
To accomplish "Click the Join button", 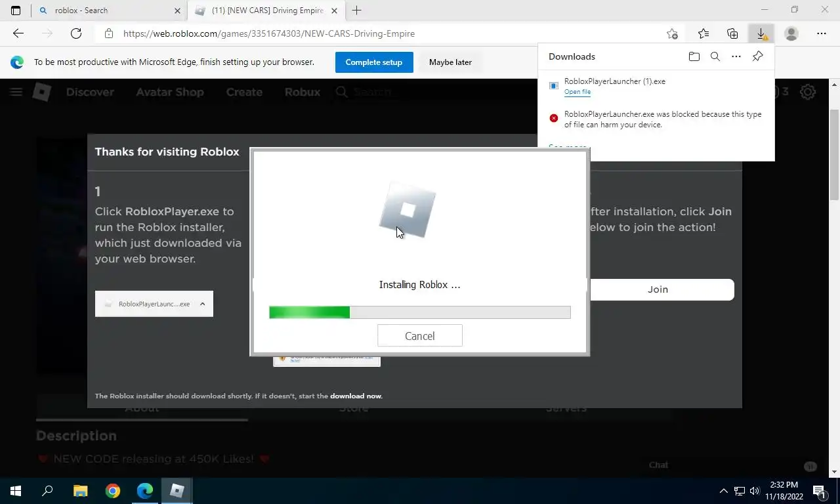I will coord(658,289).
